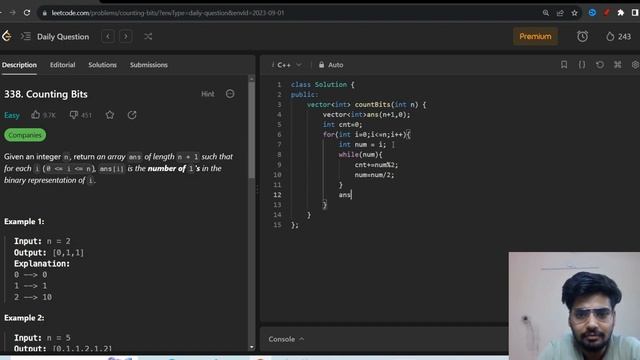This screenshot has width=640, height=360.
Task: Click code line 'while(num){'
Action: pos(360,155)
